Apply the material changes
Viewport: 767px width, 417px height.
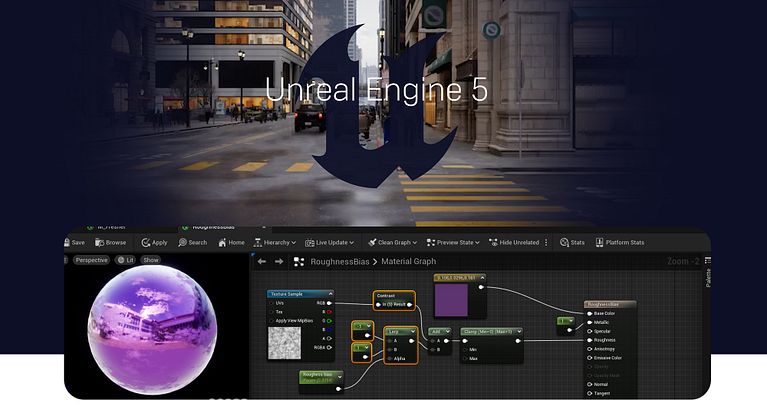pyautogui.click(x=154, y=242)
